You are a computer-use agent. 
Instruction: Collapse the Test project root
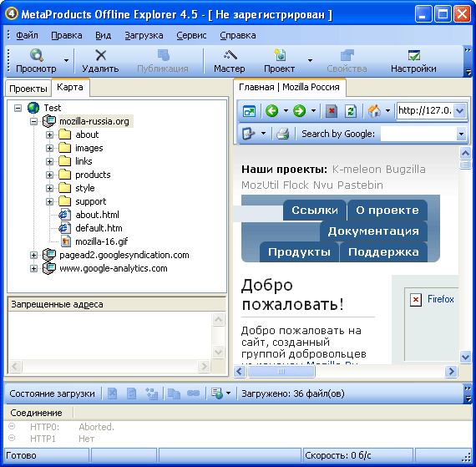(x=18, y=108)
